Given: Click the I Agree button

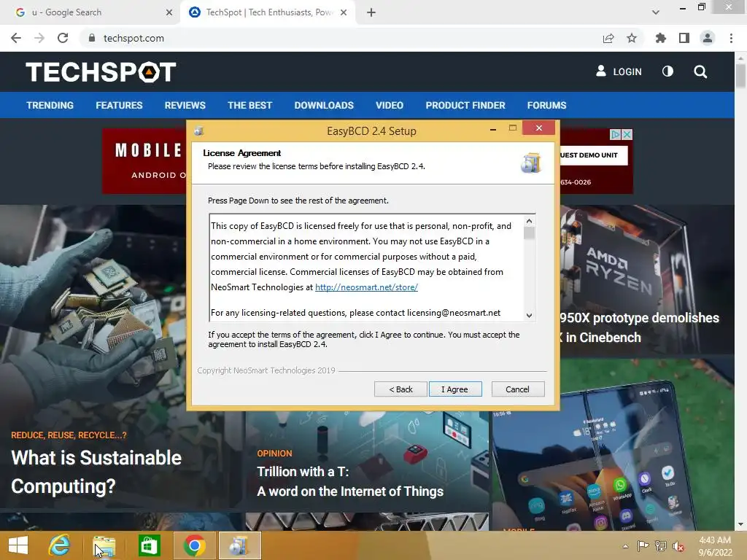Looking at the screenshot, I should (x=455, y=389).
